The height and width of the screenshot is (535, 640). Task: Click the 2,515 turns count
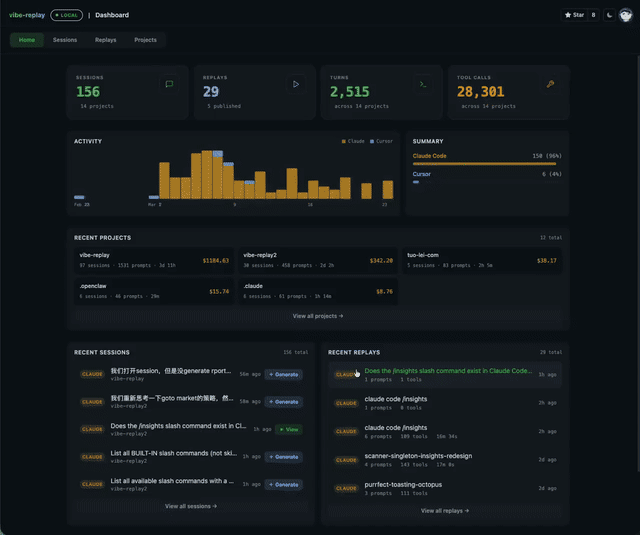350,92
